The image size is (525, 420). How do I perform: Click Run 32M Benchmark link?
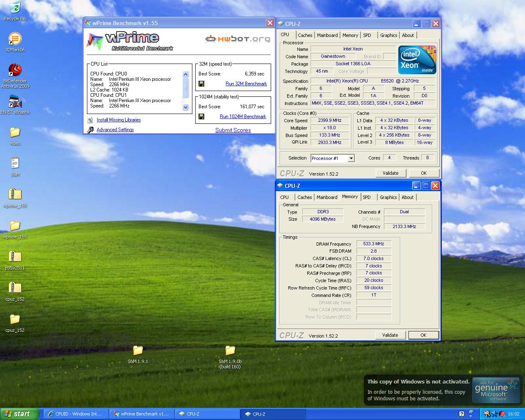click(246, 84)
